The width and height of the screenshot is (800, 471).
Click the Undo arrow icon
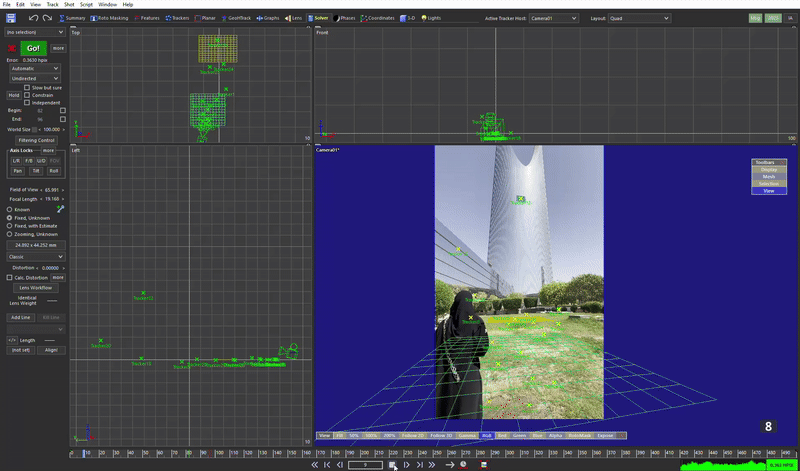pyautogui.click(x=33, y=18)
